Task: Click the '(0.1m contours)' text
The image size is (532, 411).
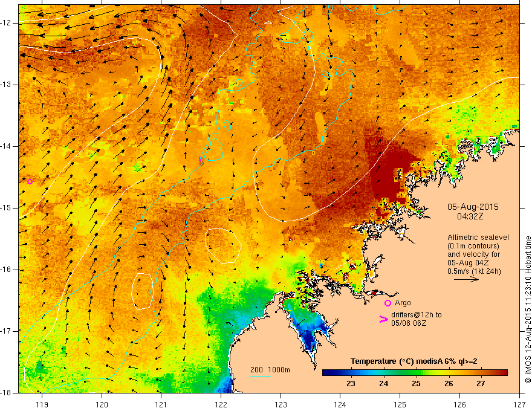Action: click(x=473, y=246)
